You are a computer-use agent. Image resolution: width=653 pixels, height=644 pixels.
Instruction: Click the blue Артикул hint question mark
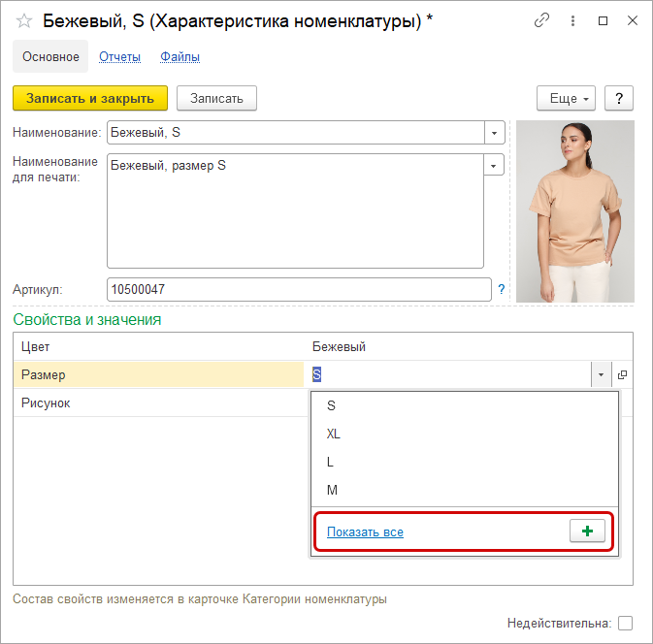[x=502, y=289]
